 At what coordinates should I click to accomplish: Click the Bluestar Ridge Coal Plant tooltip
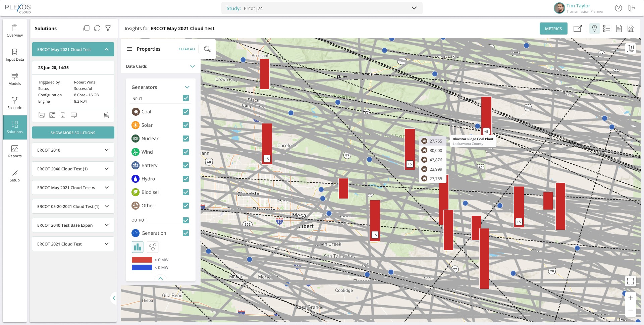[473, 141]
